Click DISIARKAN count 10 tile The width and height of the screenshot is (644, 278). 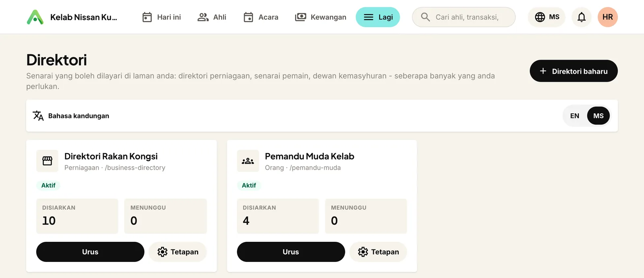pos(77,216)
